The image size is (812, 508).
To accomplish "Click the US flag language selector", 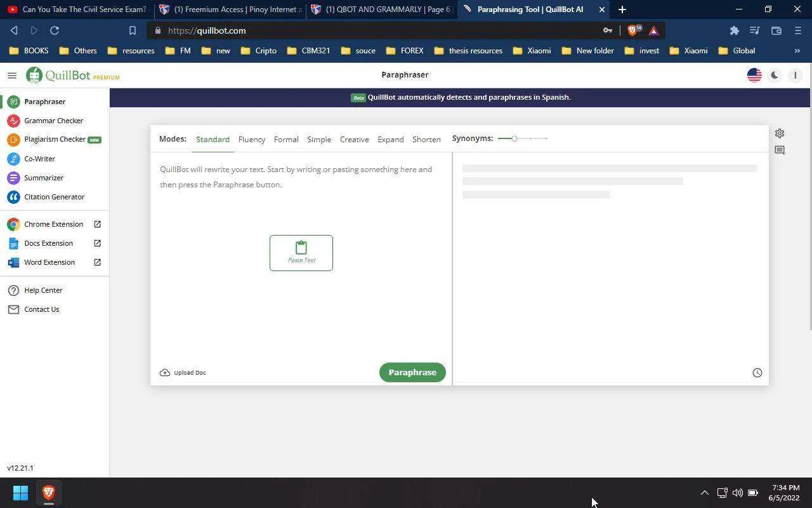I will click(754, 75).
